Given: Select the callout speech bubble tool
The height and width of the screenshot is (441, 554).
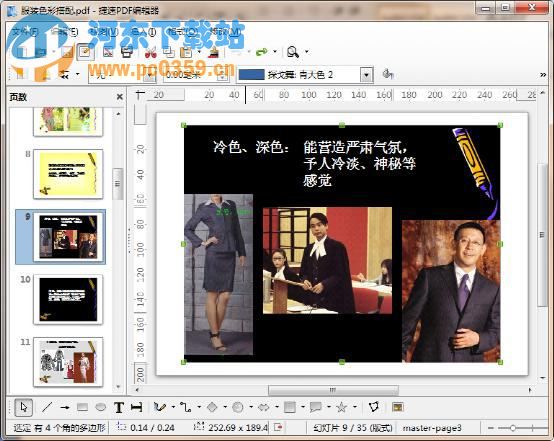Looking at the screenshot, I should 316,407.
